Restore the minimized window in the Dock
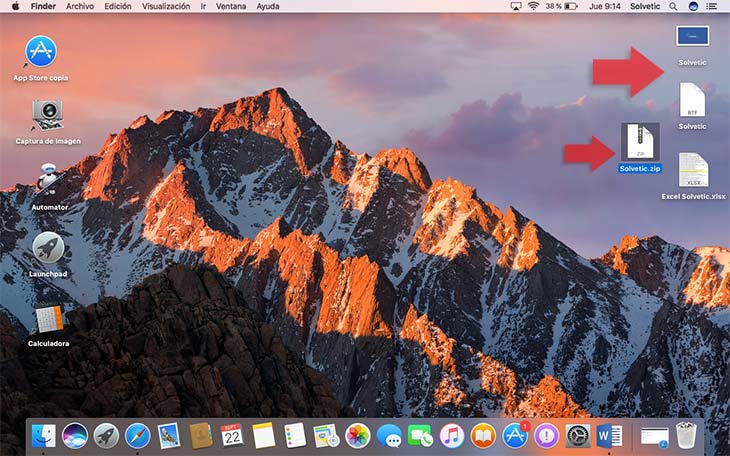Image resolution: width=730 pixels, height=456 pixels. click(x=655, y=437)
